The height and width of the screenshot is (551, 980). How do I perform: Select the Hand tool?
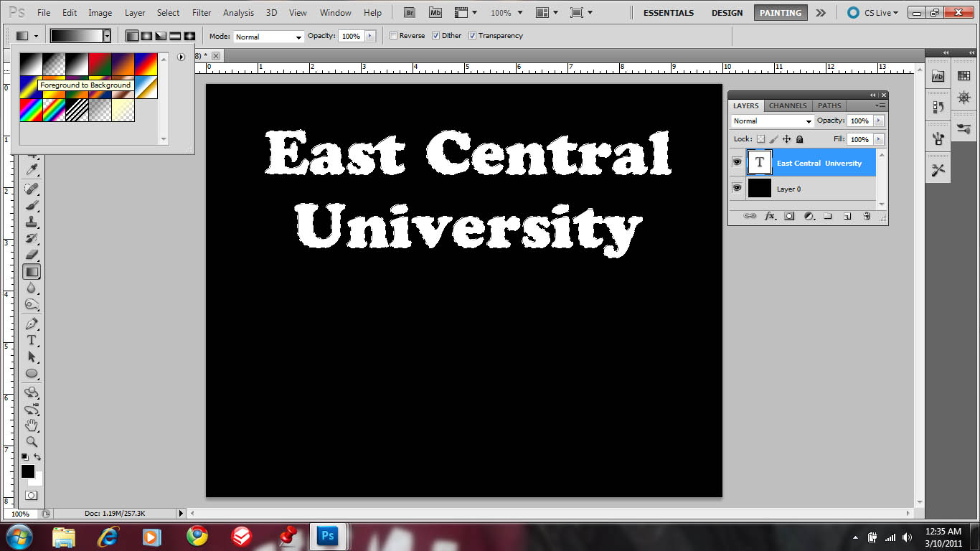(32, 426)
